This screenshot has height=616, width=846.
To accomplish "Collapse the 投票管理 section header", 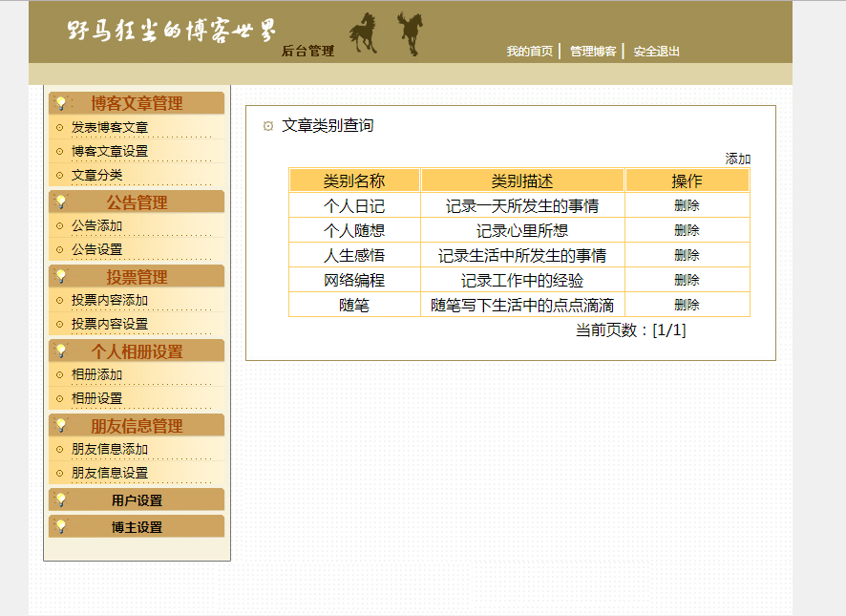I will coord(137,276).
